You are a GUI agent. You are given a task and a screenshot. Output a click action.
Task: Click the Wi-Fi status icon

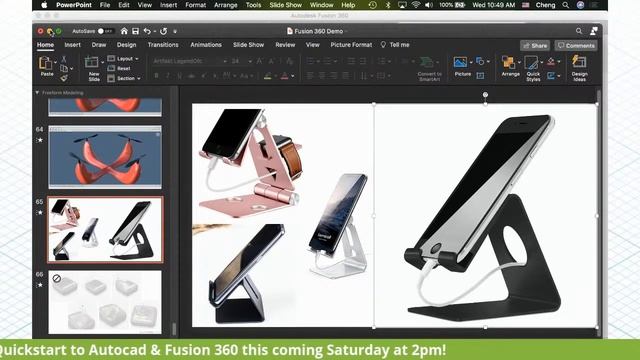coord(416,5)
